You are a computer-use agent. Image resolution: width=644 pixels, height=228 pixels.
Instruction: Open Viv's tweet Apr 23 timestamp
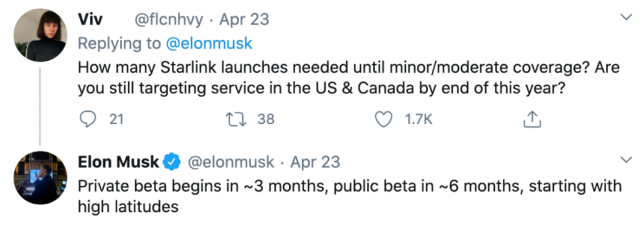click(x=244, y=20)
